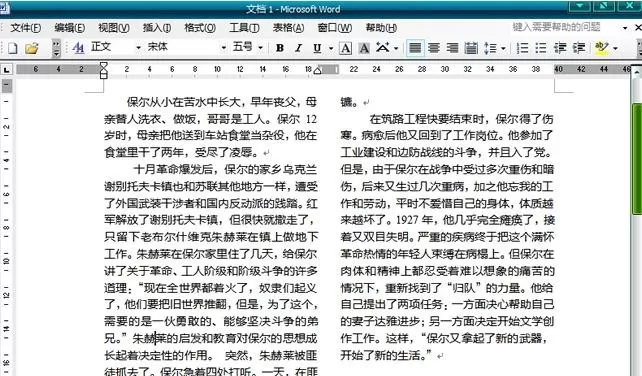Click the Word document icon in title bar
642x376 pixels.
4,7
